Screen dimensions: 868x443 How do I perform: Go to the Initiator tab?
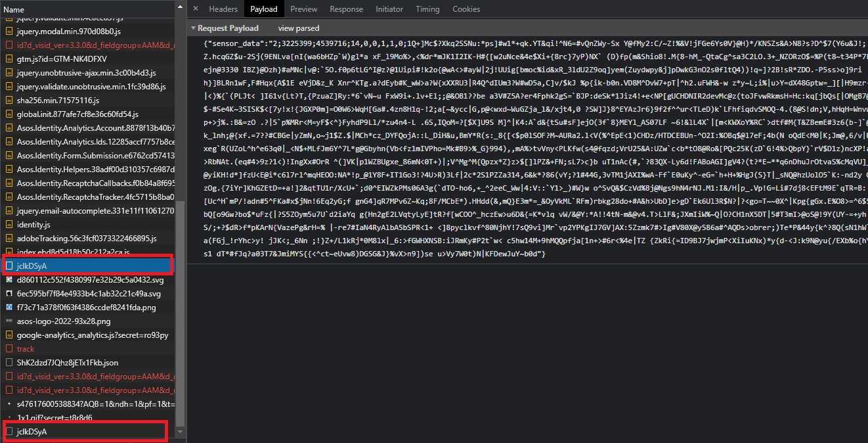click(x=389, y=9)
